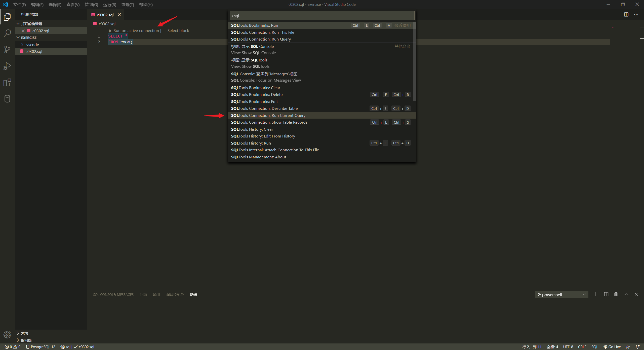Open the 终端(T) menu
This screenshot has width=644, height=350.
[128, 5]
